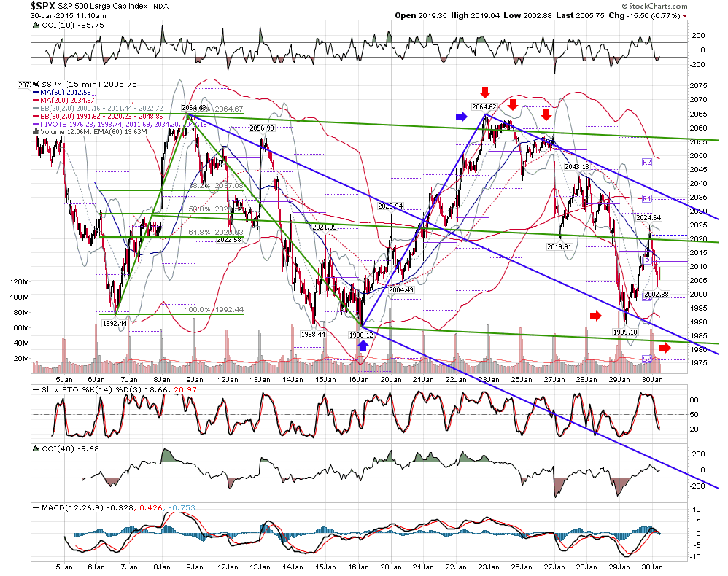The image size is (728, 576).
Task: Click the 1989.18 low price label
Action: (625, 332)
